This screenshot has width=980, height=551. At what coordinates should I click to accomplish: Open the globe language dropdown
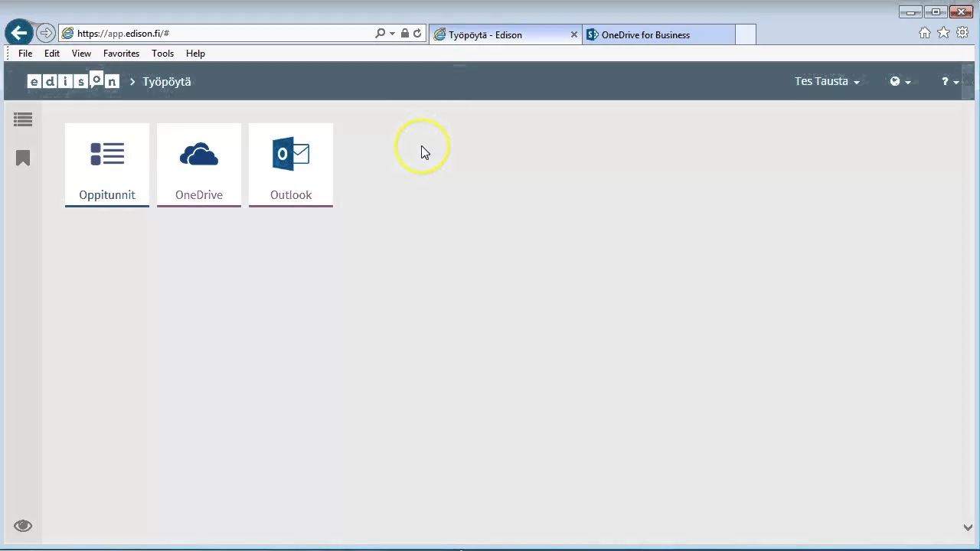900,81
